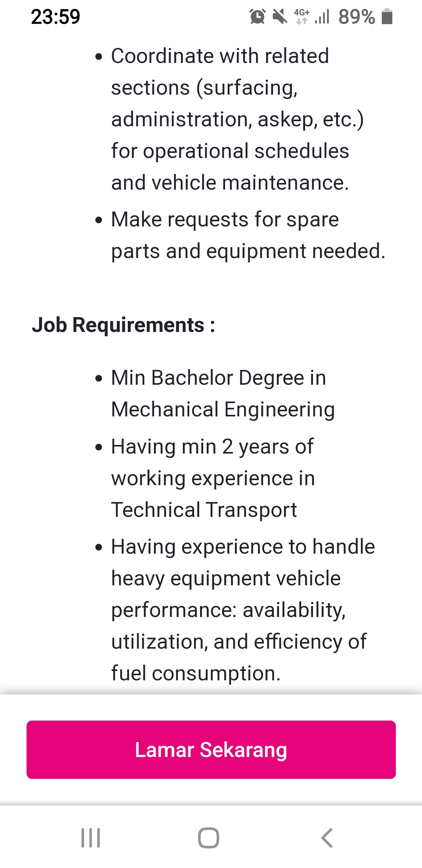This screenshot has height=868, width=422.
Task: Tap the 89% battery percentage text
Action: [x=356, y=17]
